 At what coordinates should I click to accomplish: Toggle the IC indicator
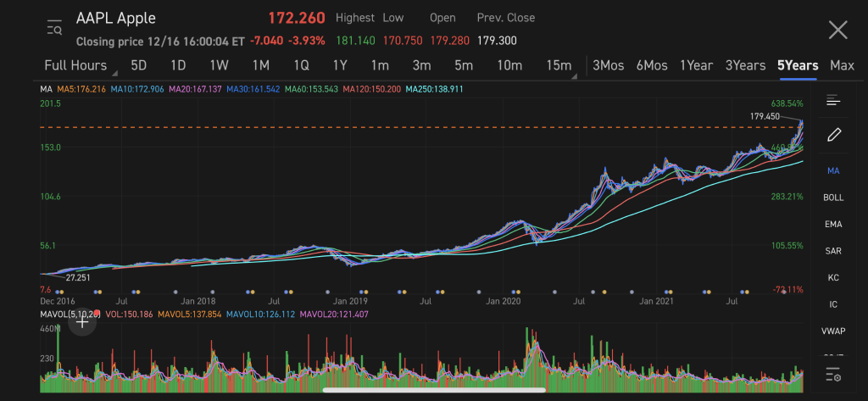(x=833, y=304)
